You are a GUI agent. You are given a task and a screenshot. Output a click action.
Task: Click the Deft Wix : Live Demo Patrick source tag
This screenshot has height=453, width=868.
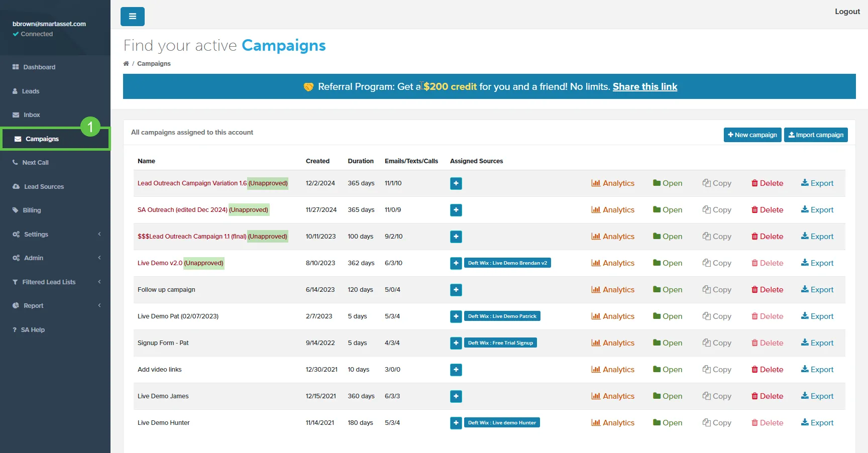click(502, 316)
